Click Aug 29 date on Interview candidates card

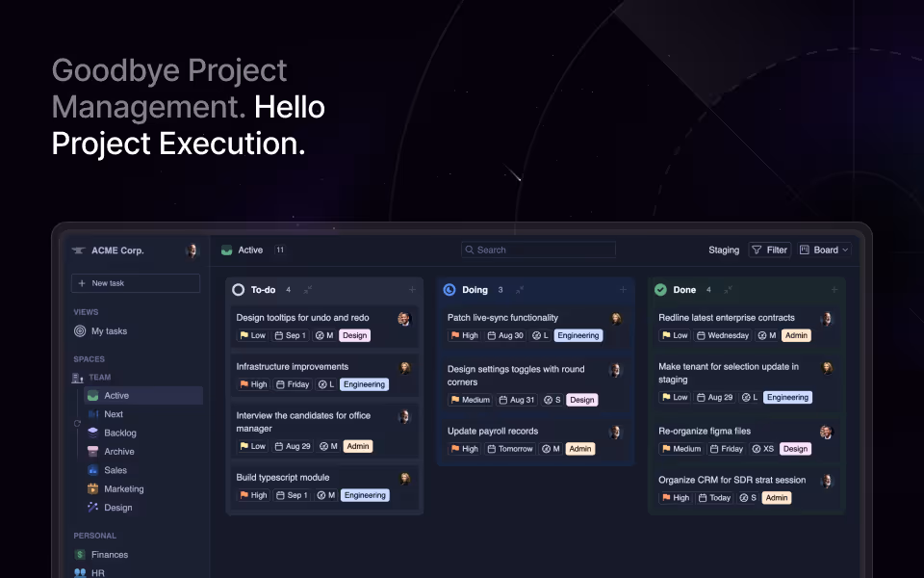[293, 446]
